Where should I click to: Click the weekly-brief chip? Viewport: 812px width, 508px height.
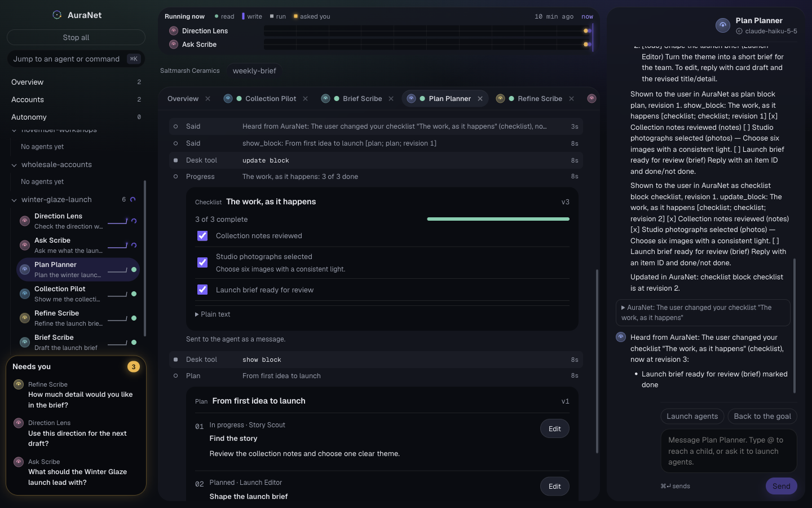[x=254, y=71]
